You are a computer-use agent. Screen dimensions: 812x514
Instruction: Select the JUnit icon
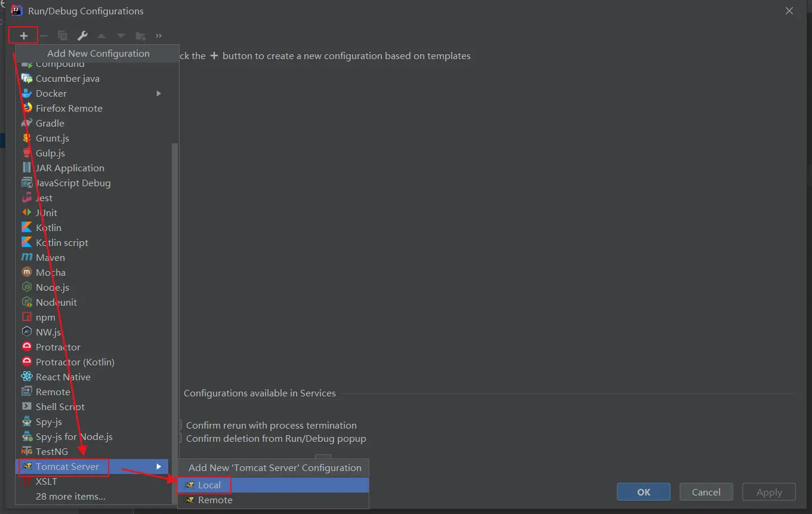(x=27, y=213)
